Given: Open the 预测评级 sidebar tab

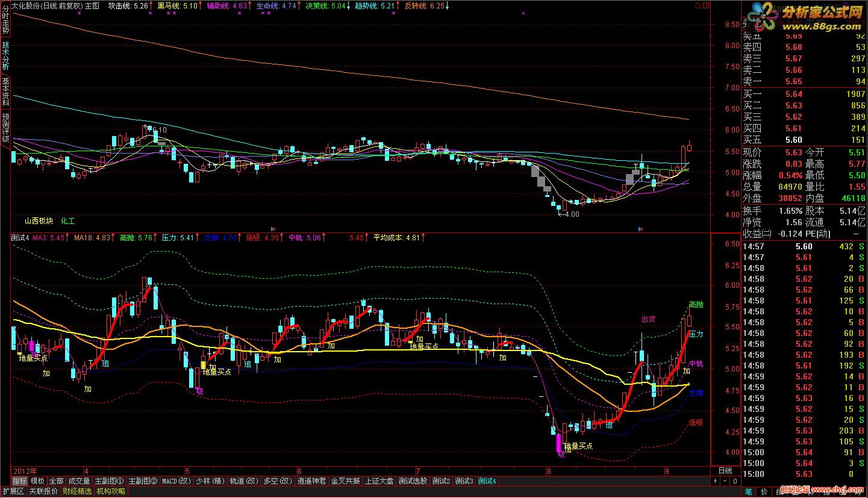Looking at the screenshot, I should (x=5, y=128).
